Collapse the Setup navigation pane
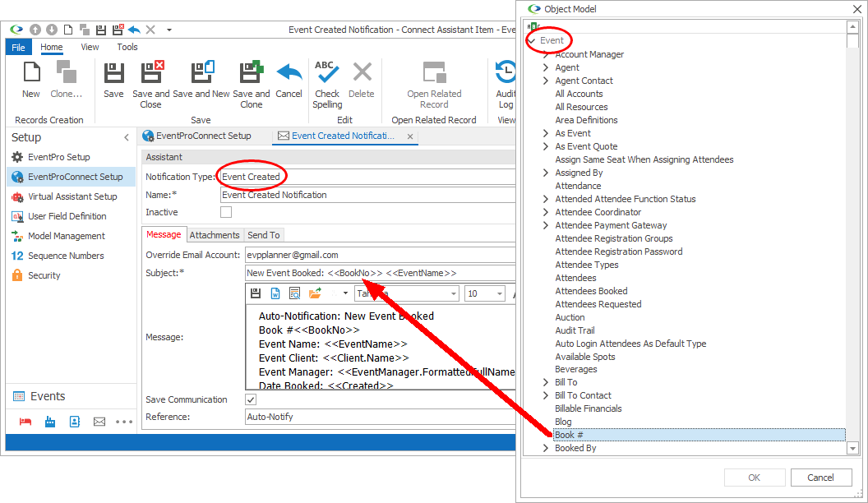868x503 pixels. click(127, 138)
